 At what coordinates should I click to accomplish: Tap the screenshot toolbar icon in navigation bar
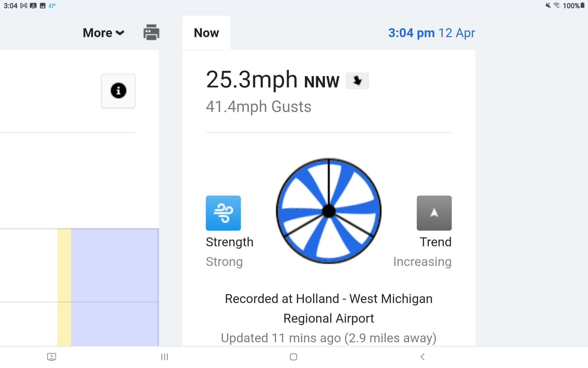point(51,357)
